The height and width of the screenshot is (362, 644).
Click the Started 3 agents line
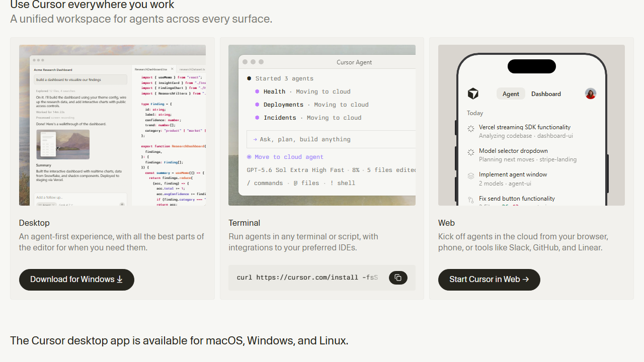tap(280, 78)
